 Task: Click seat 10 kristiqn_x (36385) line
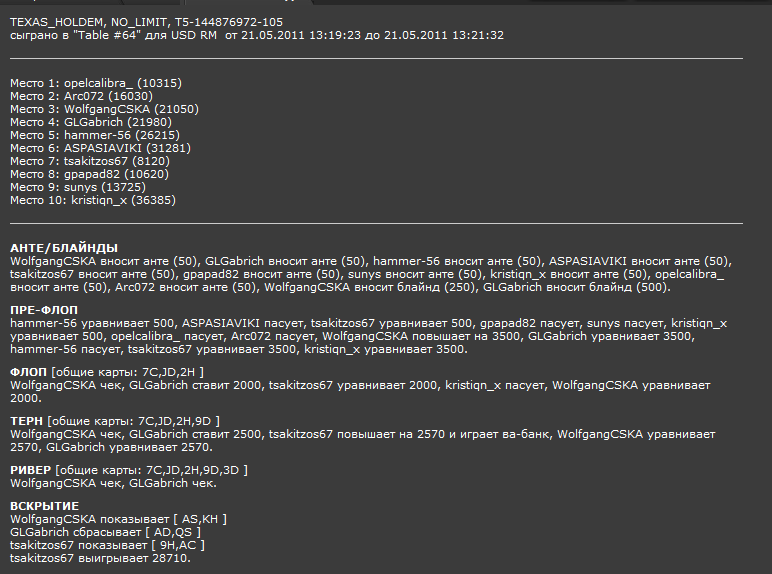pos(93,200)
